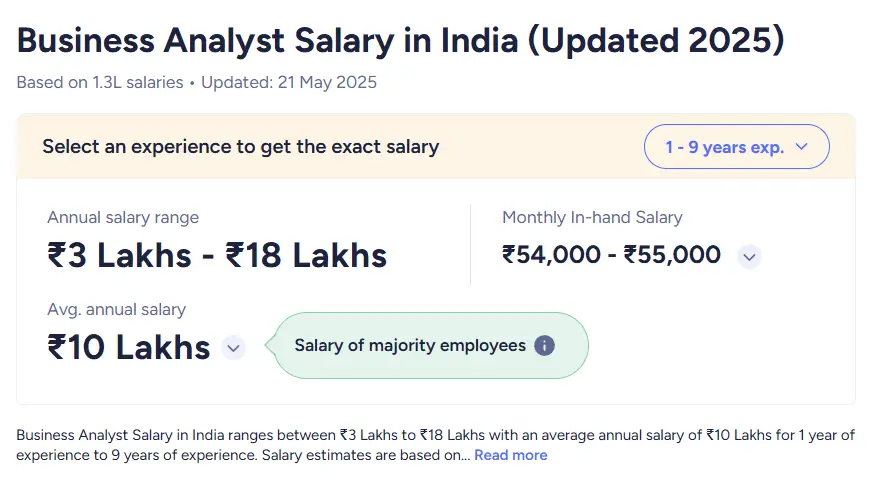Expand the Monthly In-hand Salary chevron

(x=749, y=257)
